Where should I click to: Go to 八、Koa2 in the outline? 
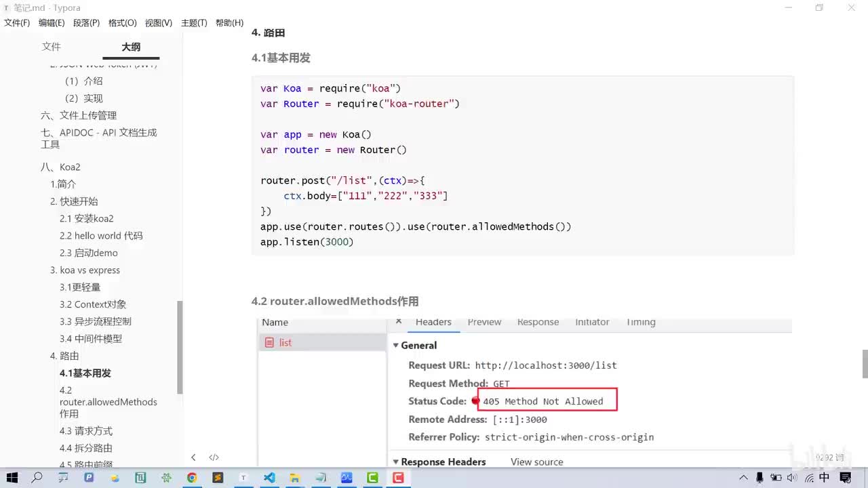coord(60,167)
